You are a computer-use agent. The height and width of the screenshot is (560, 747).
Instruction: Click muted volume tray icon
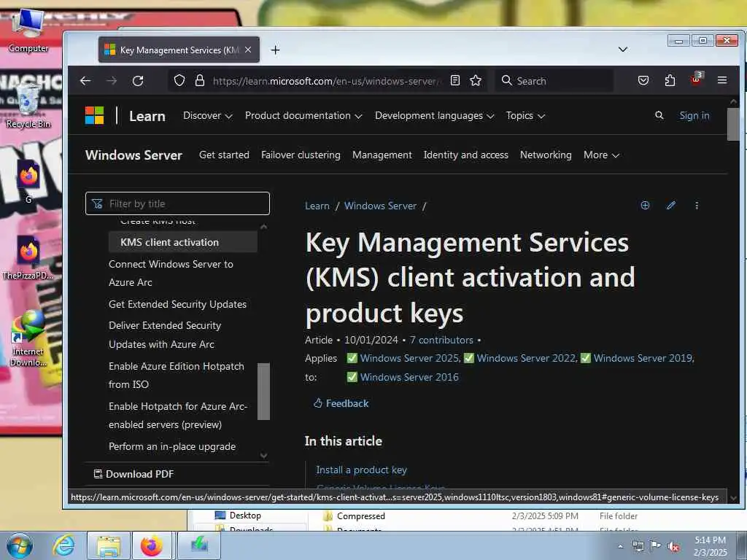673,547
